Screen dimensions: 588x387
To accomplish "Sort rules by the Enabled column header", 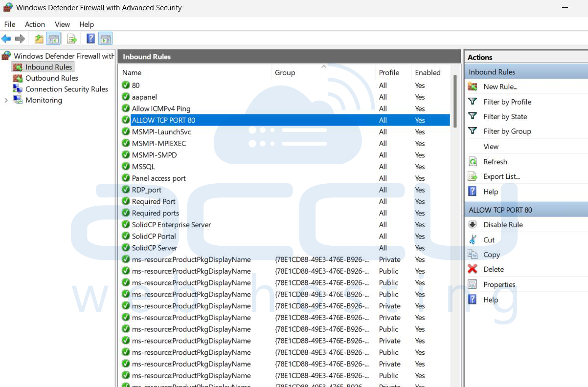I will [428, 72].
